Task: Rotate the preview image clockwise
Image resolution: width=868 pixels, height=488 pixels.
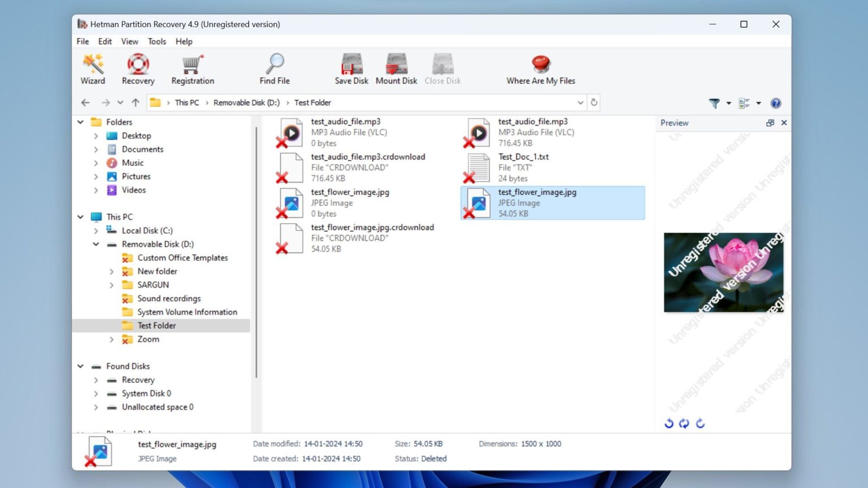Action: point(700,423)
